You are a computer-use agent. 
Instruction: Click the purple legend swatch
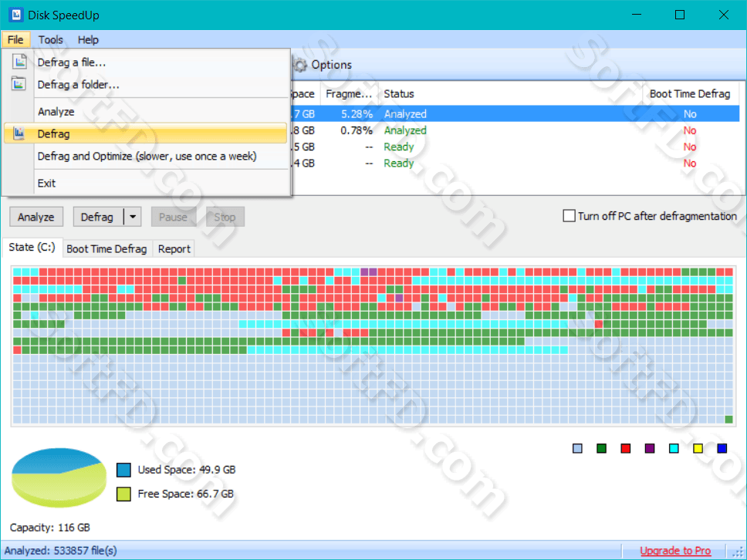tap(649, 448)
